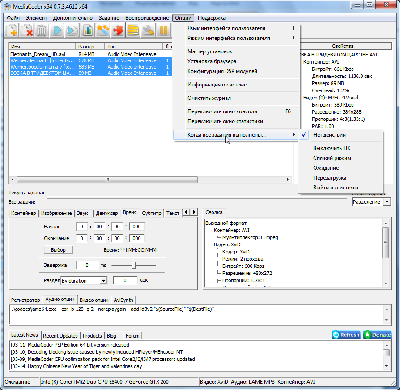The height and width of the screenshot is (390, 400).
Task: Open the first menu bar item on the left
Action: point(13,18)
